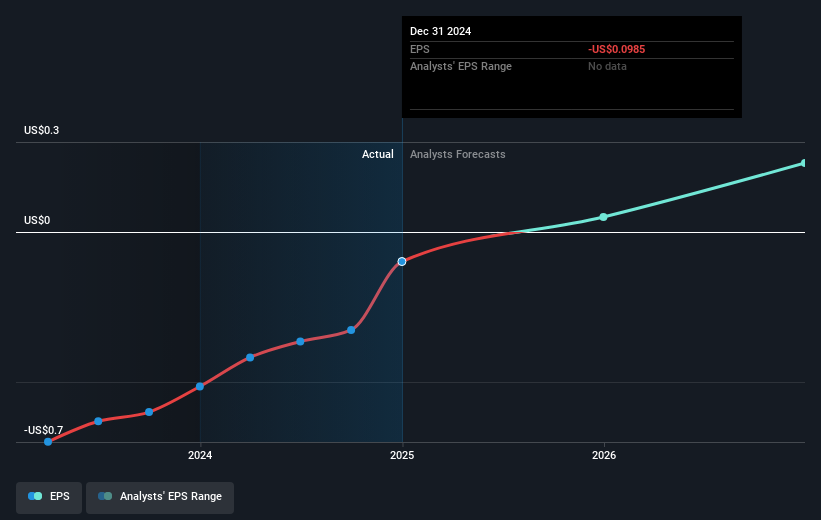Click the US$0.3 y-axis label
The width and height of the screenshot is (821, 520).
[41, 130]
